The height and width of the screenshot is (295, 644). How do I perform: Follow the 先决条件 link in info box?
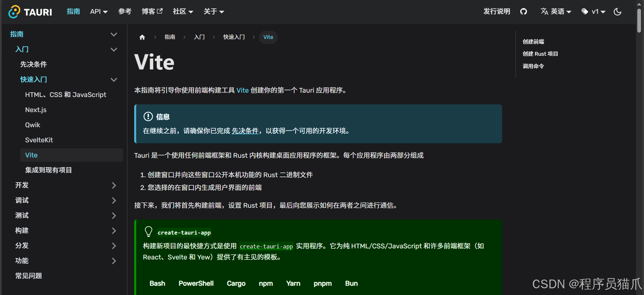[245, 131]
